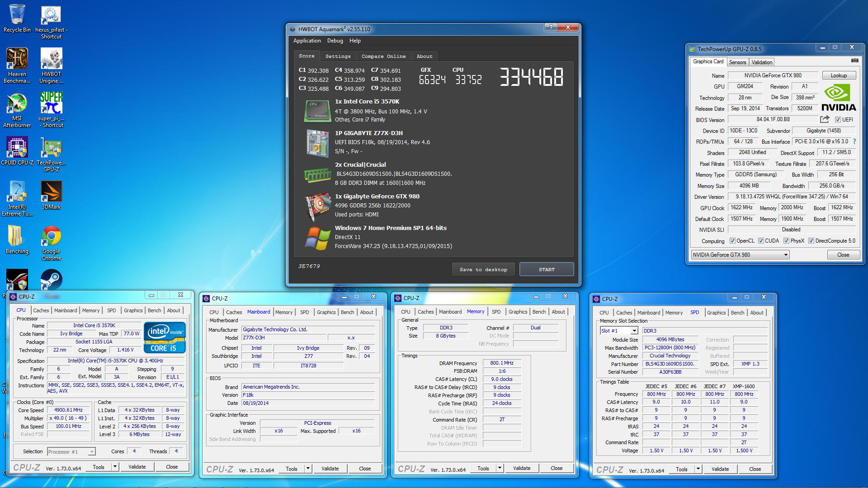868x488 pixels.
Task: Click Save to desktop in Aquamark
Action: point(483,269)
